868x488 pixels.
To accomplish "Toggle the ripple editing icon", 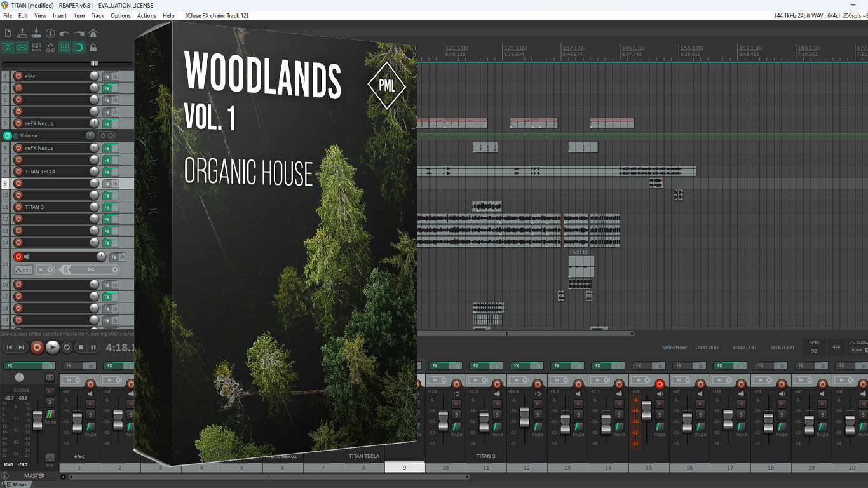I will pos(36,47).
